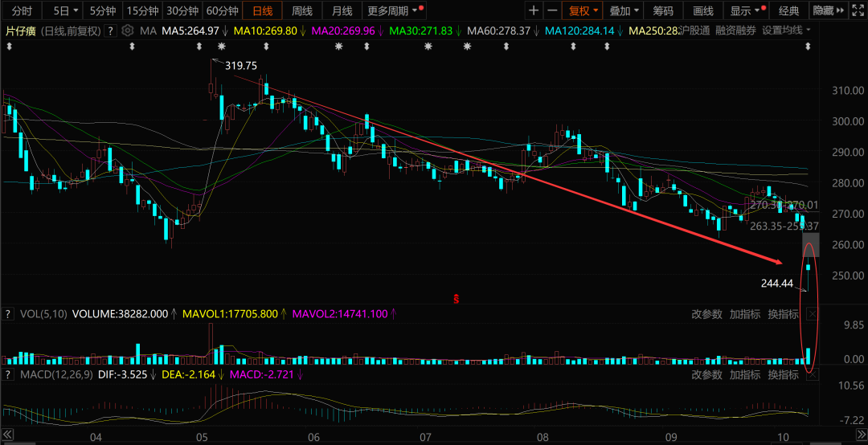868x445 pixels.
Task: Expand the 更多周期 dropdown
Action: pos(395,10)
